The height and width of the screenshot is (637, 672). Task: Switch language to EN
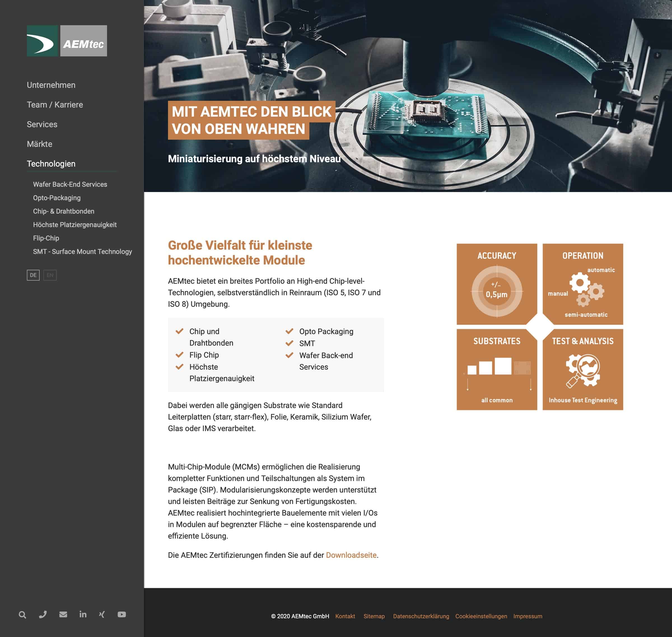tap(50, 275)
